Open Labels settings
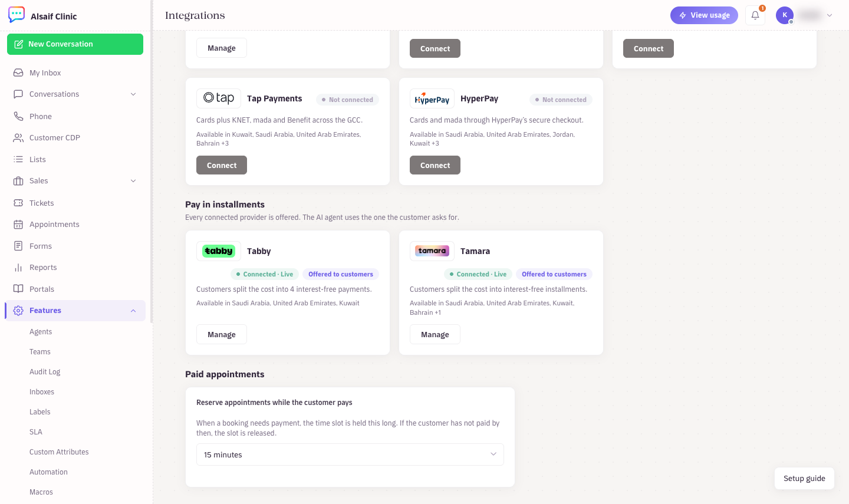Screen dimensions: 849x504 coord(40,412)
